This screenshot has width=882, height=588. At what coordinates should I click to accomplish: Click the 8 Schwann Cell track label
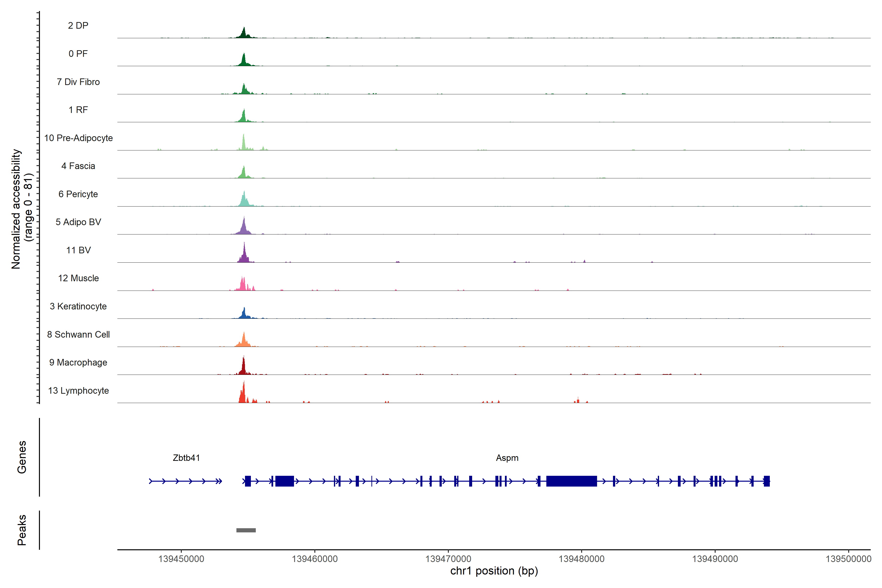78,334
